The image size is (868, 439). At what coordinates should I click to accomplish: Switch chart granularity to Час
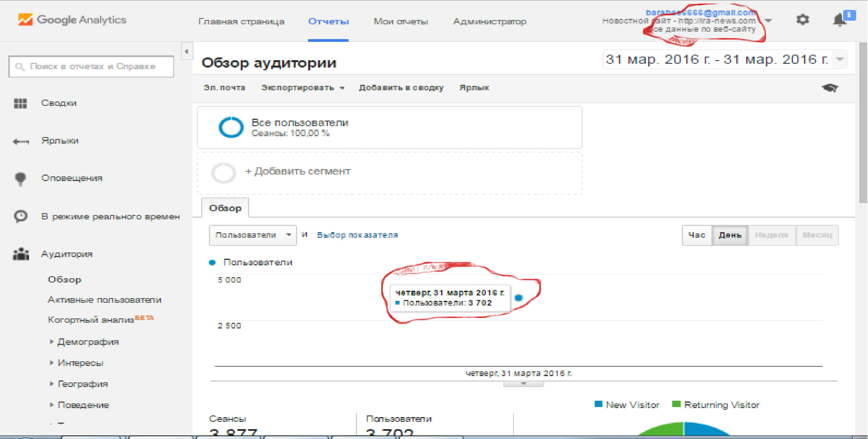pyautogui.click(x=697, y=235)
